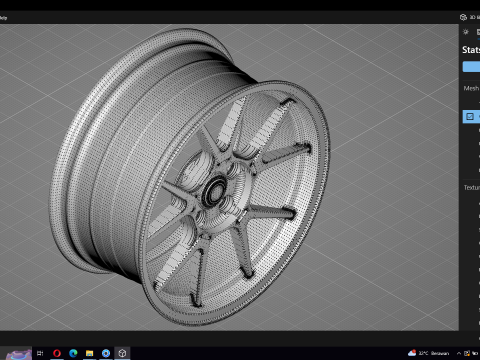
Task: Open Microsoft Edge from taskbar
Action: click(x=73, y=353)
